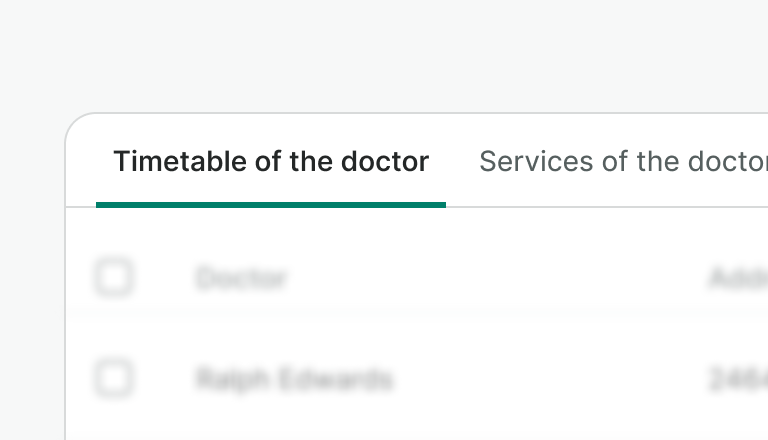Tick the select-all checkbox in table header
The image size is (768, 440).
tap(113, 277)
